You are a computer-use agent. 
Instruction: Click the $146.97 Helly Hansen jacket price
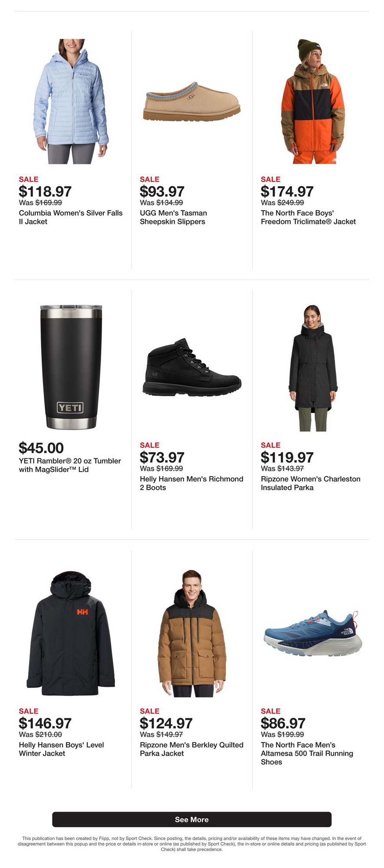(45, 723)
